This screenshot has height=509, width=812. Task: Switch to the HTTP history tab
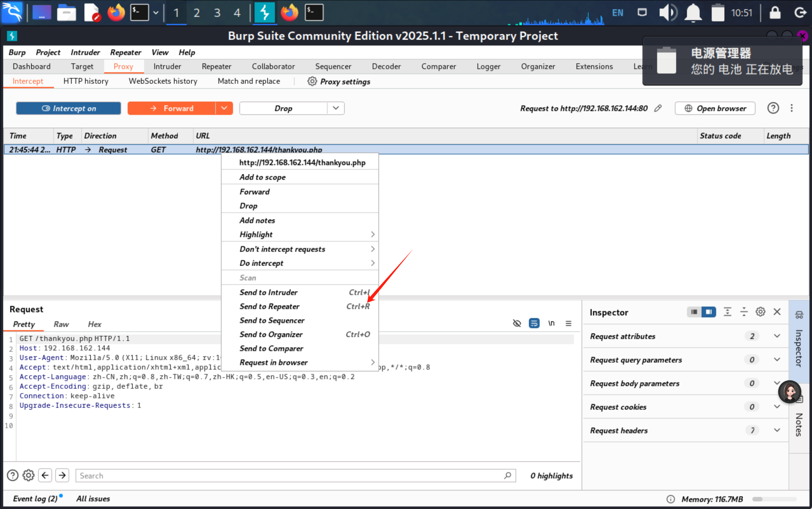point(86,81)
